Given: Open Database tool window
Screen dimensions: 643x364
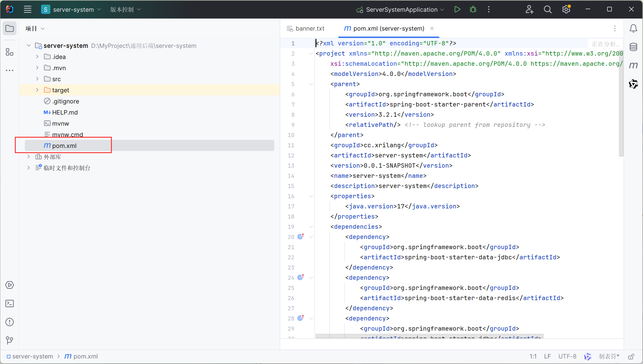Looking at the screenshot, I should pos(633,47).
